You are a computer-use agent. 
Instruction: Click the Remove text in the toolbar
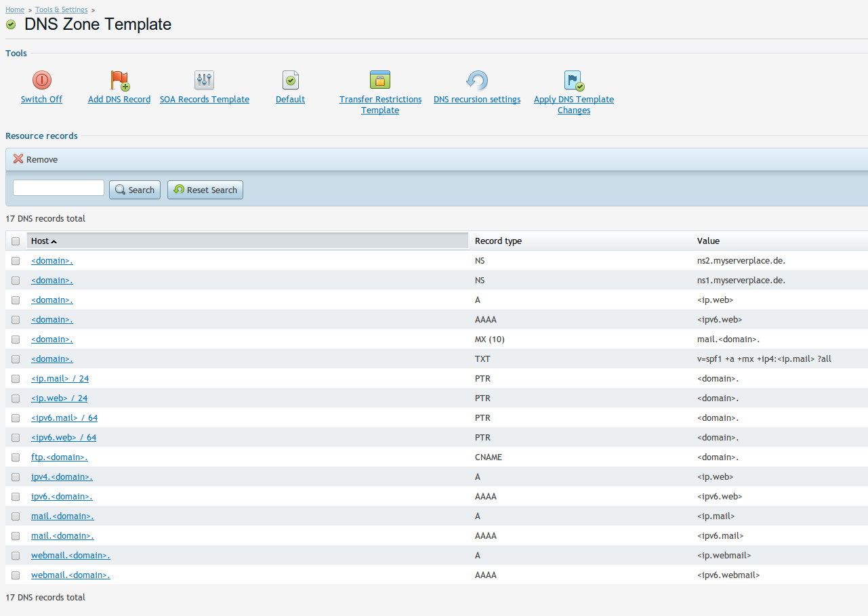click(x=42, y=160)
